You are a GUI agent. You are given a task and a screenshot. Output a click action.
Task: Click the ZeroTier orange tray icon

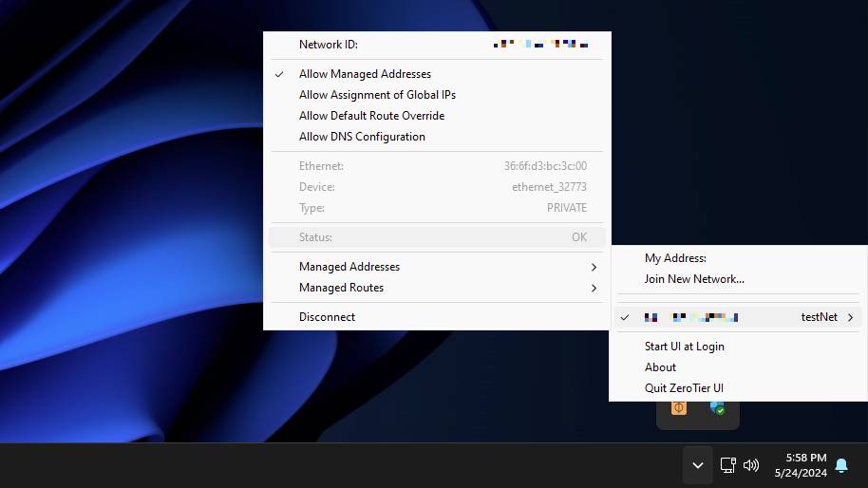(x=679, y=408)
